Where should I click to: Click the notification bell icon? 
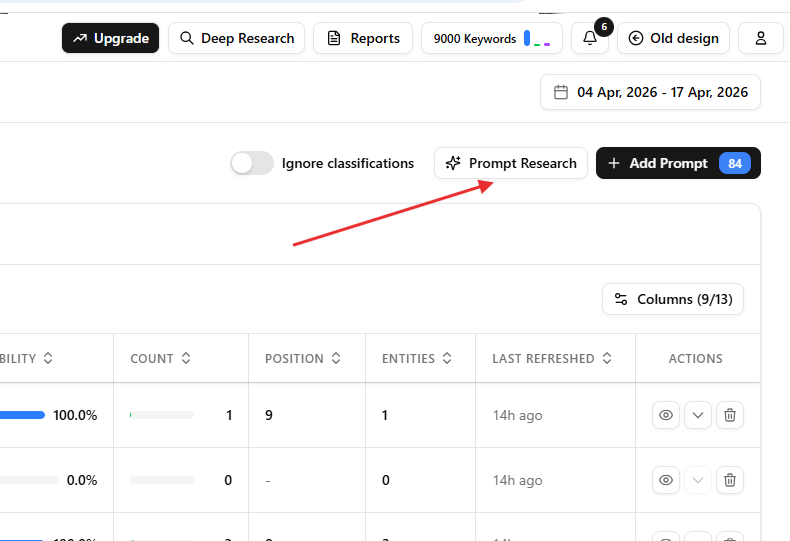pos(589,39)
